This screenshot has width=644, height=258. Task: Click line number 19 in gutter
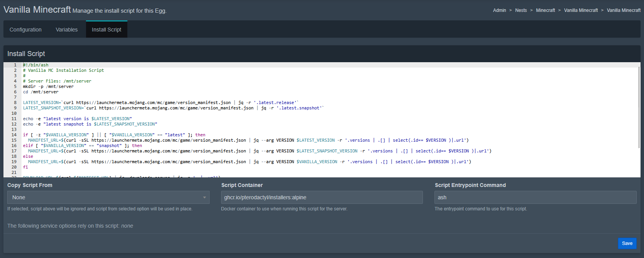click(x=14, y=162)
